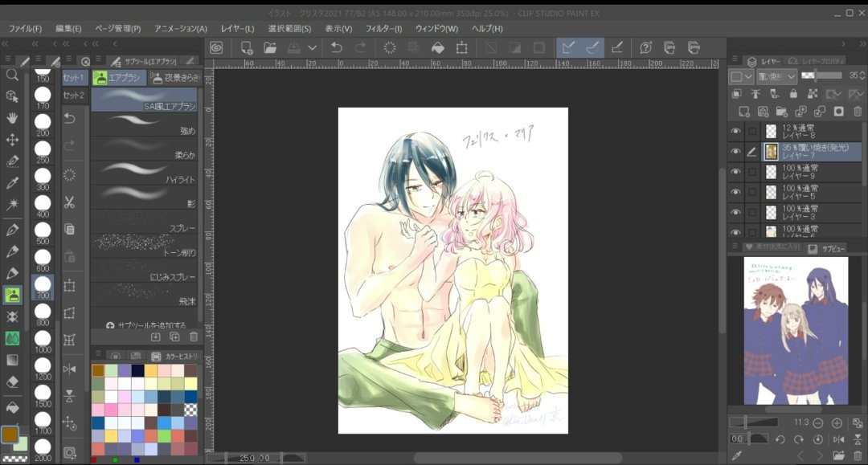Click サブツールを追加する button
Screen dimensions: 868x465
(x=146, y=325)
